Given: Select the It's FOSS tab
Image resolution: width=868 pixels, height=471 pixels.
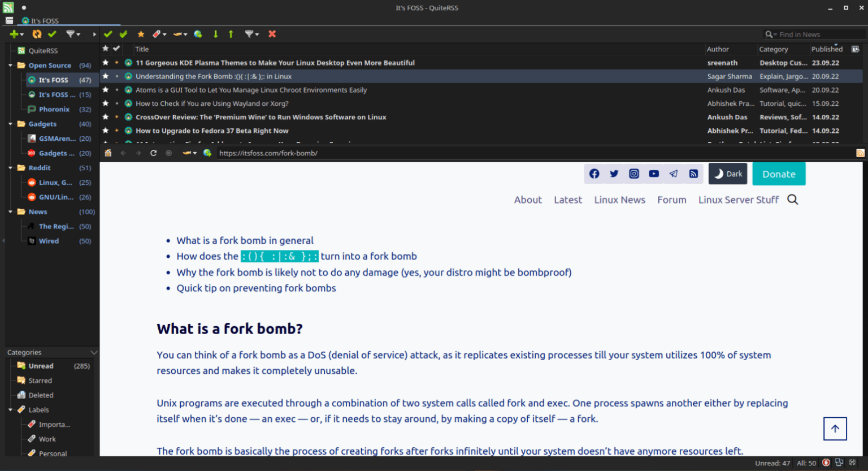Looking at the screenshot, I should click(x=40, y=21).
